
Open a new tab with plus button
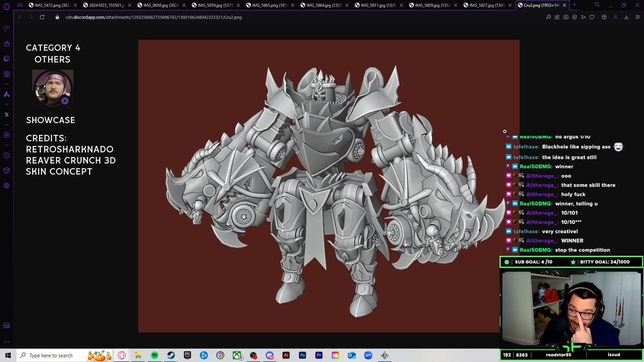[x=574, y=5]
